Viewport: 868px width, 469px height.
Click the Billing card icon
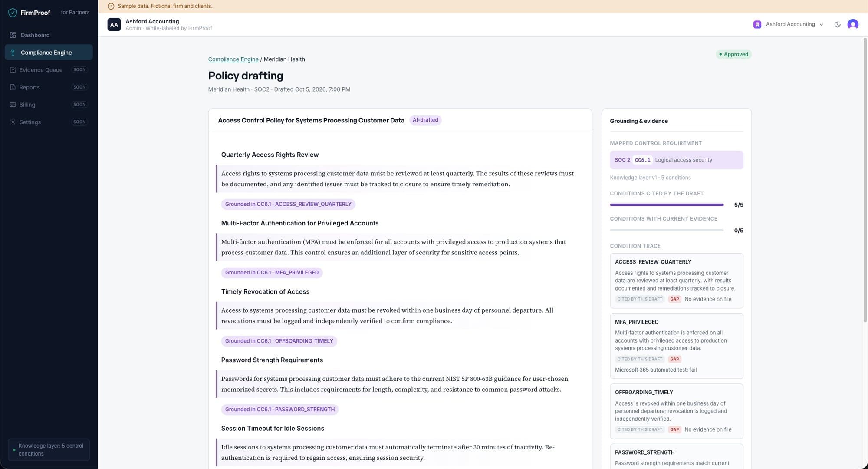point(13,105)
